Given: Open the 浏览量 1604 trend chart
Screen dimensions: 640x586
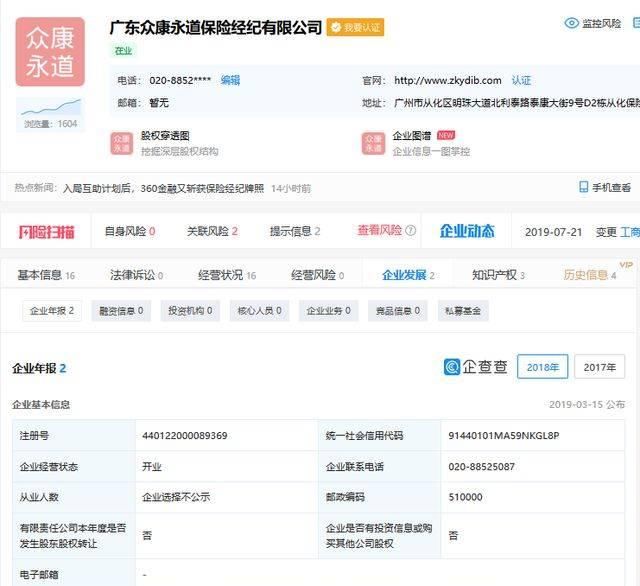Looking at the screenshot, I should 51,114.
